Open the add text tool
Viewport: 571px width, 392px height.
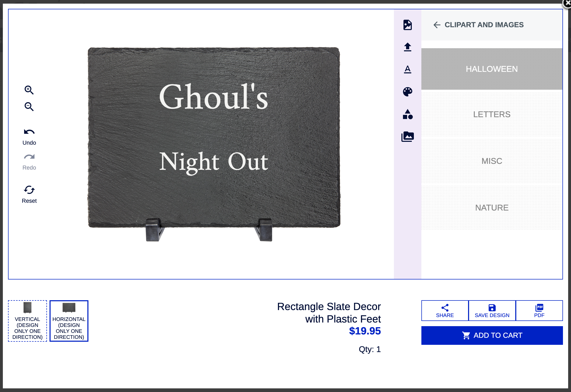tap(407, 69)
